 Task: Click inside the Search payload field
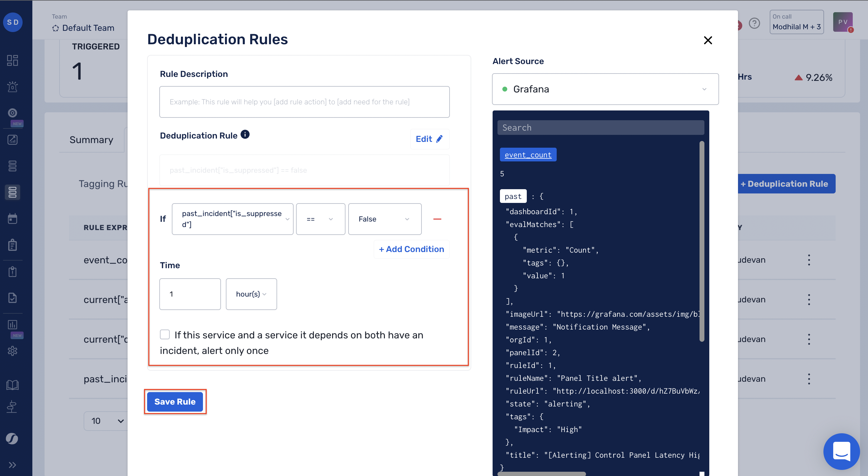point(600,127)
